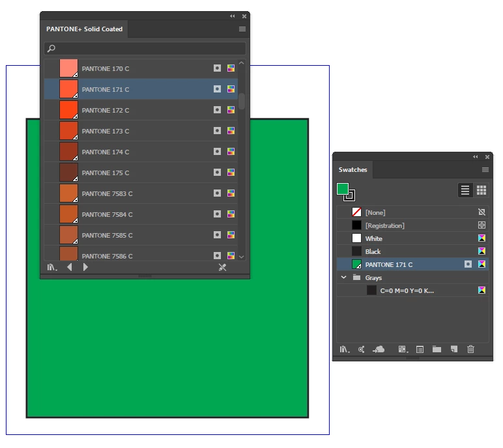
Task: Collapse the Swatches panel
Action: [x=476, y=157]
